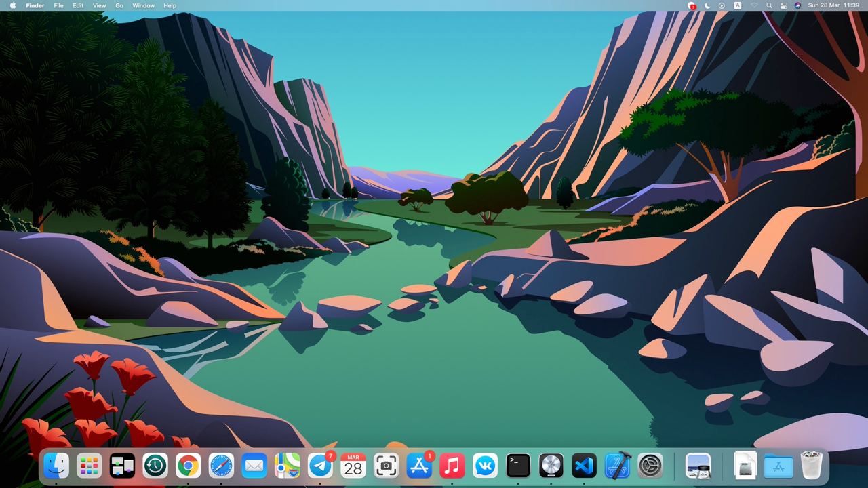The image size is (868, 488).
Task: Open Mission Control from the Dock
Action: (x=122, y=466)
